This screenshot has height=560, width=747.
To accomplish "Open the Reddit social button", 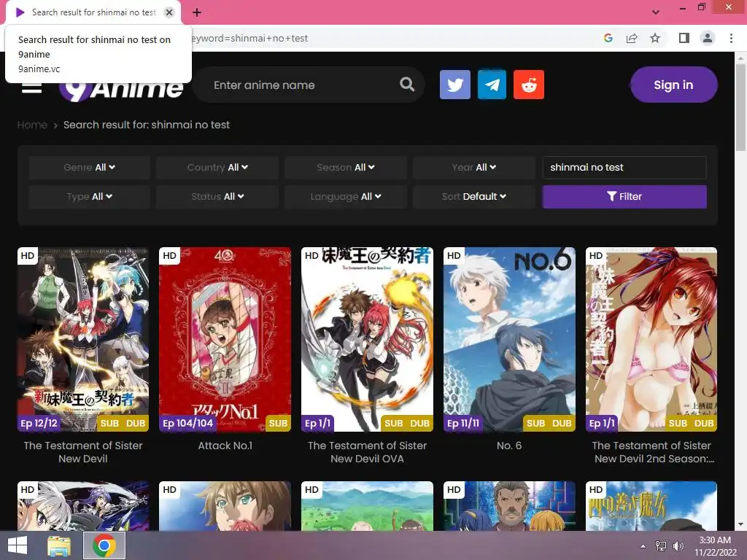I will coord(529,85).
